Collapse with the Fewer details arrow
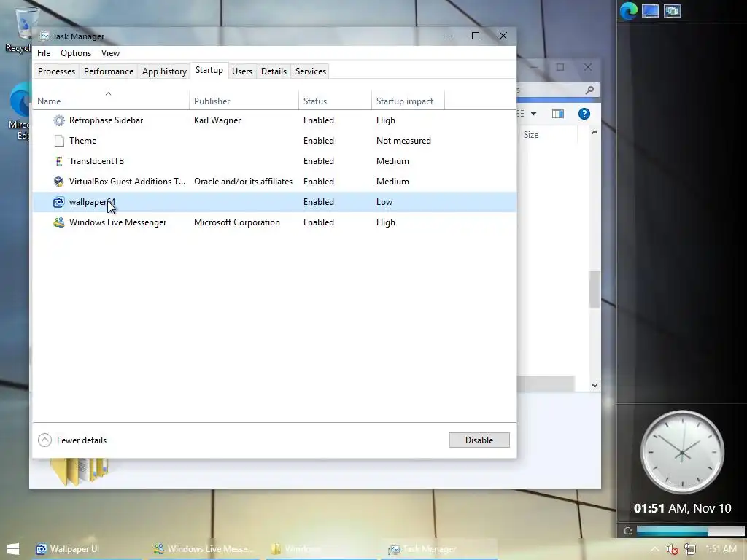747x560 pixels. (x=44, y=440)
